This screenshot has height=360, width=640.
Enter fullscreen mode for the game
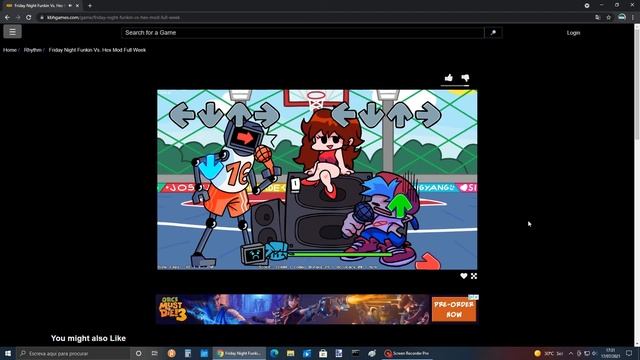[474, 276]
